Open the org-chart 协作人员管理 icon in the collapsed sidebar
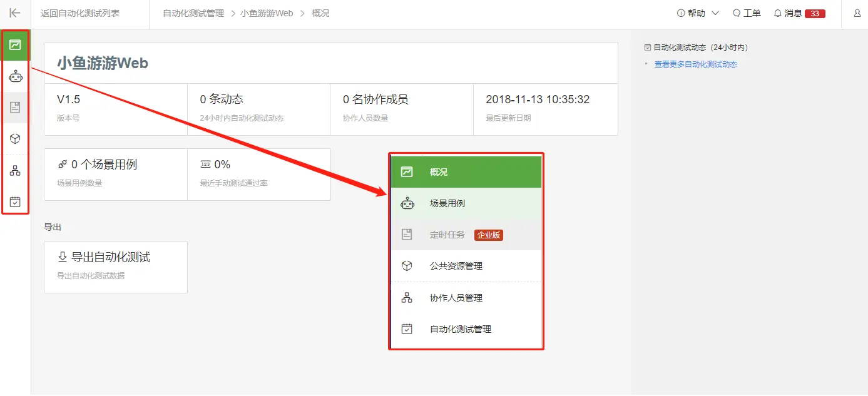868x396 pixels. [x=15, y=170]
